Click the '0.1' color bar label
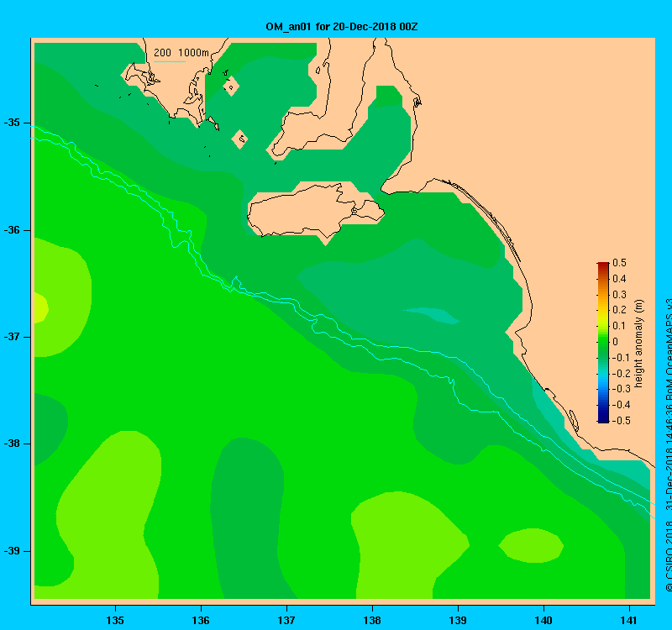This screenshot has height=630, width=672. pyautogui.click(x=619, y=326)
